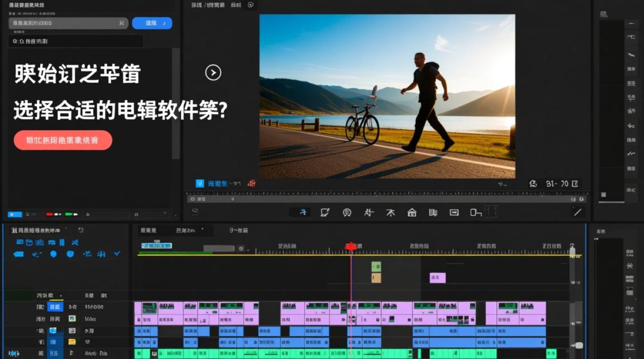
Task: Click the round icon in preview tab bar
Action: 251,5
